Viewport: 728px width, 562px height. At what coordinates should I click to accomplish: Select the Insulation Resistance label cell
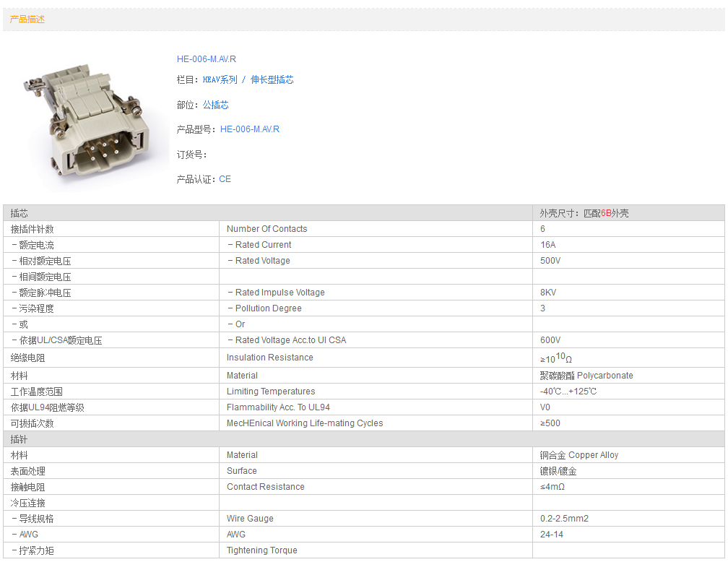pyautogui.click(x=269, y=358)
